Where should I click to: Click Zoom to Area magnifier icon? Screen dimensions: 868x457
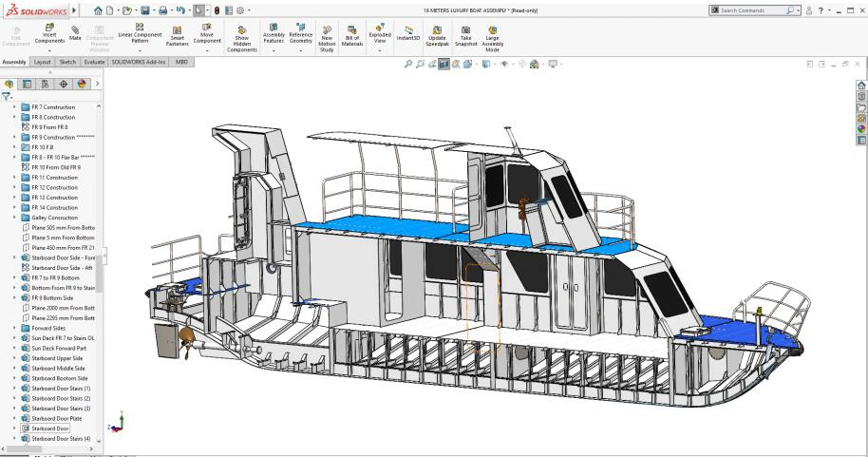point(420,65)
